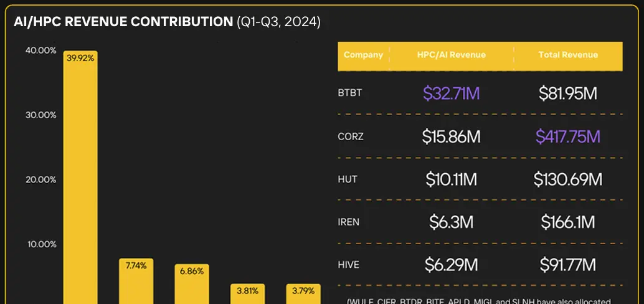Click the $166.1M total revenue cell
The height and width of the screenshot is (304, 644).
click(567, 222)
